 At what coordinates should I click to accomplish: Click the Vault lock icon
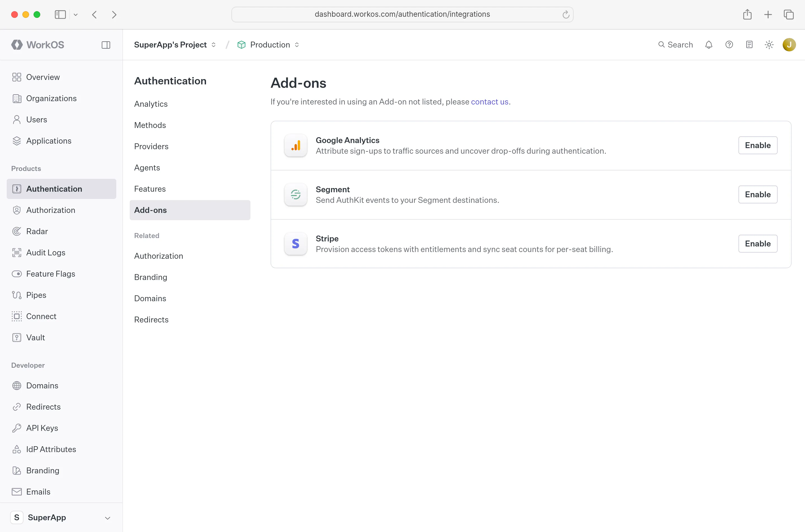coord(16,338)
